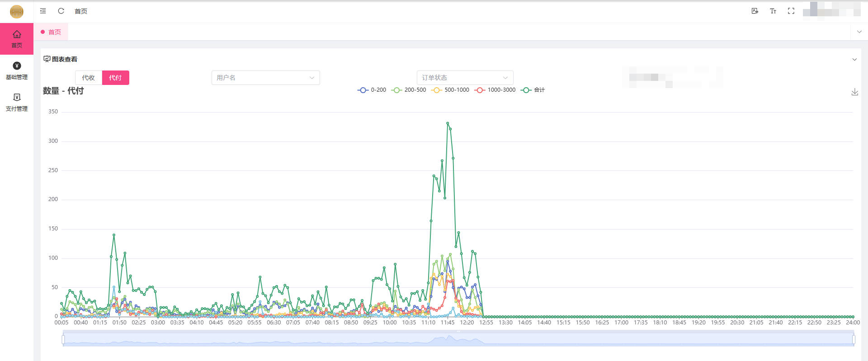
Task: Toggle the 200-500 legend series
Action: 409,90
